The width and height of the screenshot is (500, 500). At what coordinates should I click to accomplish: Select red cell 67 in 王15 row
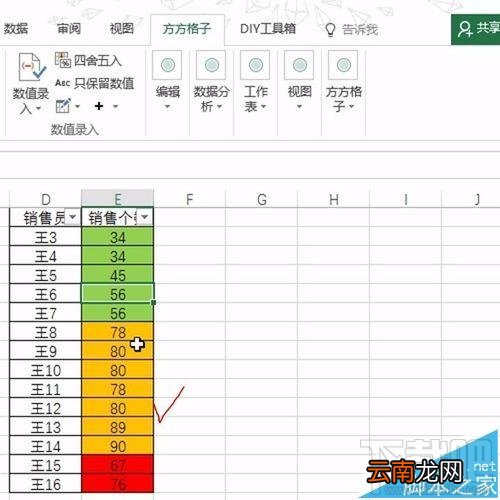coord(118,465)
